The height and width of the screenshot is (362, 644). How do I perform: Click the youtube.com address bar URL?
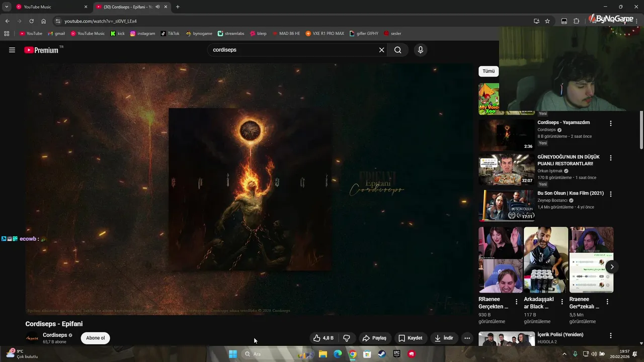[x=101, y=21]
